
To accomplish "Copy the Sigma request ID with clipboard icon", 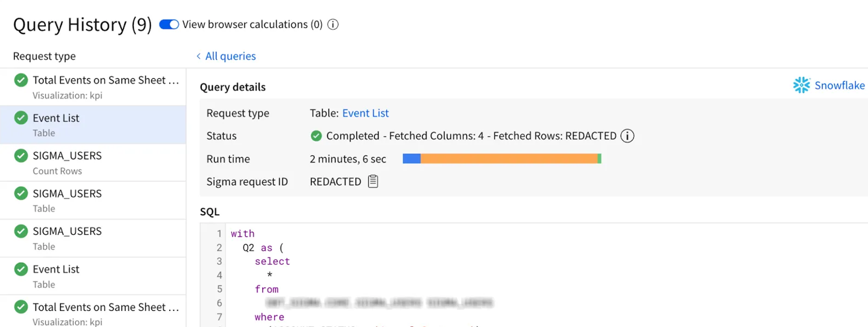I will point(373,182).
